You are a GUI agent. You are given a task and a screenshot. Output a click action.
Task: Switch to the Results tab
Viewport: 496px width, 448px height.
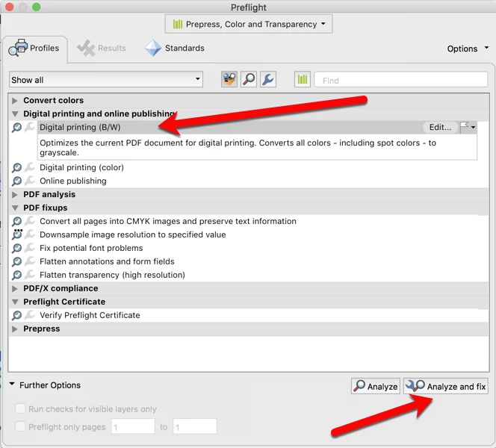pos(102,49)
